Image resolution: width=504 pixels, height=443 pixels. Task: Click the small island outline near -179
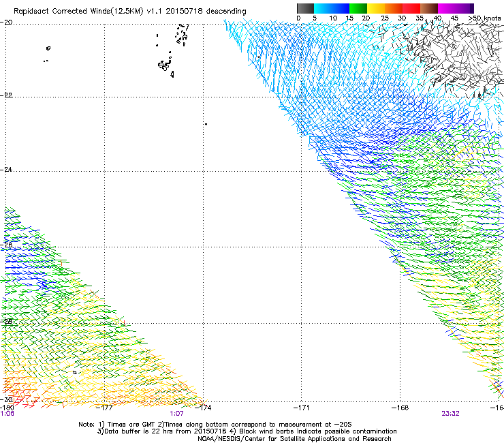(x=48, y=48)
